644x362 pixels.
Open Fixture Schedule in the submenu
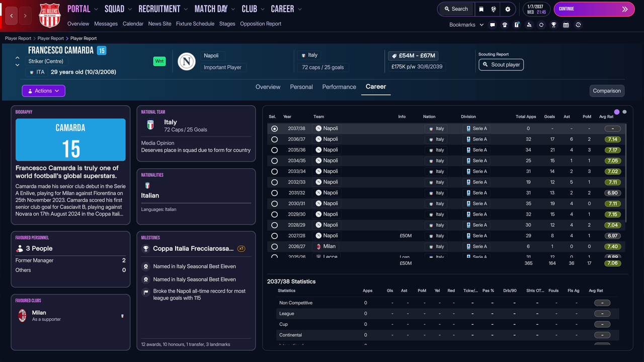coord(195,24)
